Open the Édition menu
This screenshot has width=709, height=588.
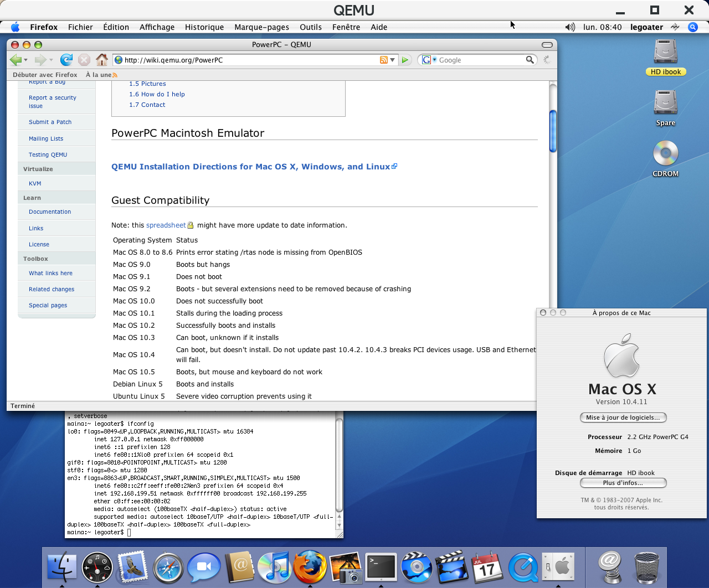(x=116, y=27)
